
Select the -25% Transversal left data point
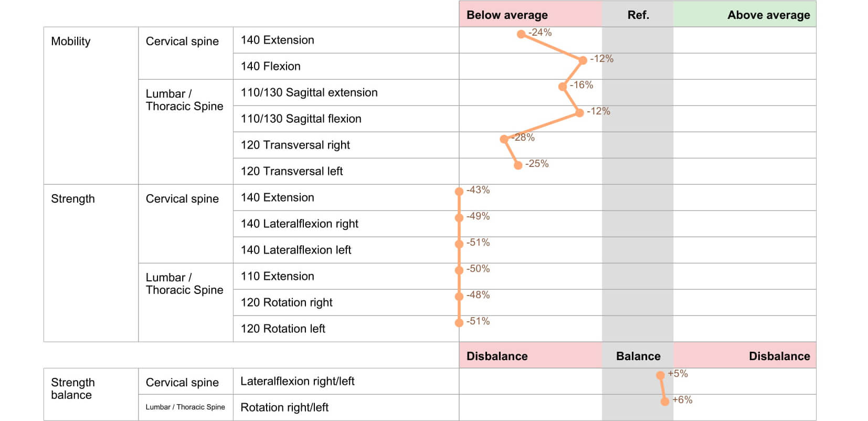(x=518, y=165)
